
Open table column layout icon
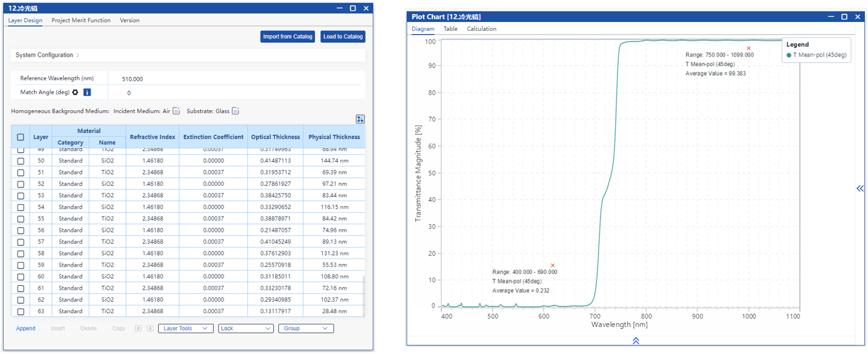[x=360, y=119]
